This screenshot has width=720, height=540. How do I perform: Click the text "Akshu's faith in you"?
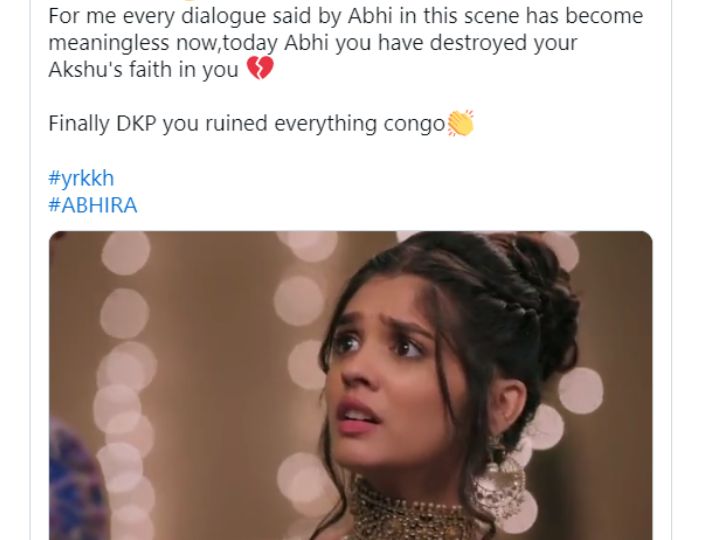pyautogui.click(x=143, y=69)
